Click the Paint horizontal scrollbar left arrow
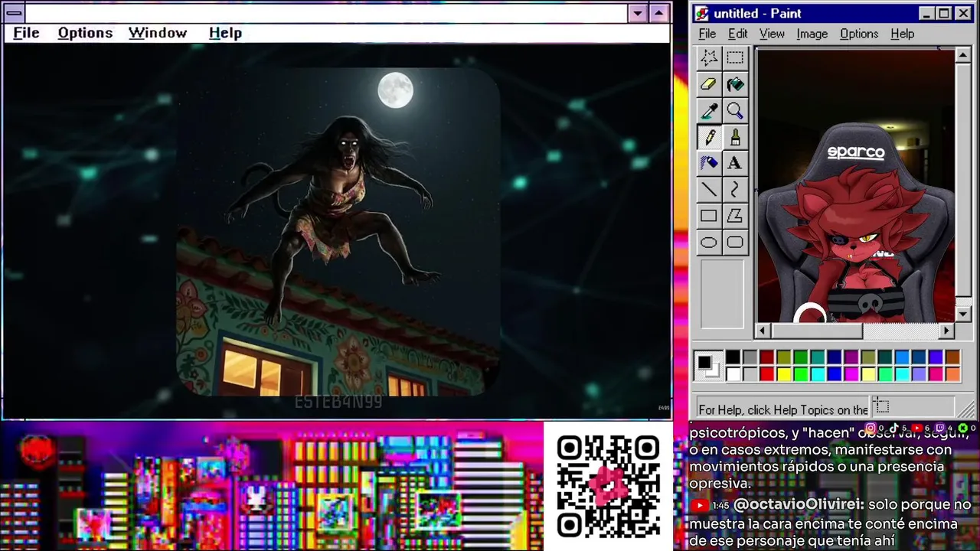980x551 pixels. (763, 331)
